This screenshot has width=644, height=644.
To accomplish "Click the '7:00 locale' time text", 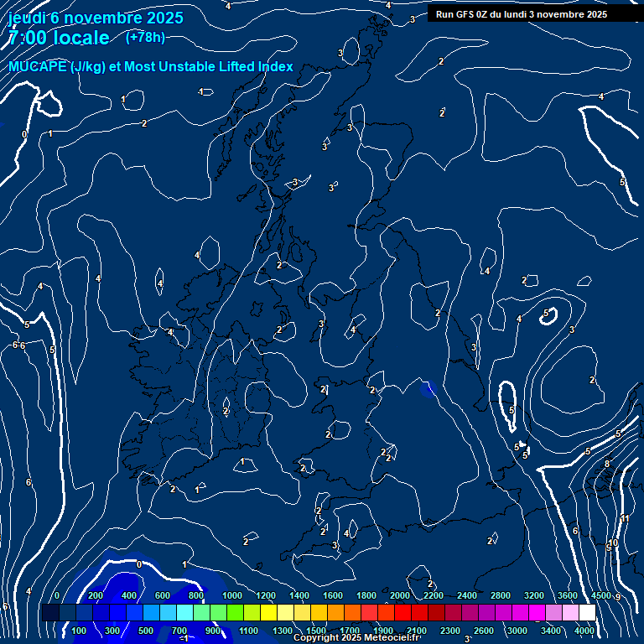I will coord(59,38).
